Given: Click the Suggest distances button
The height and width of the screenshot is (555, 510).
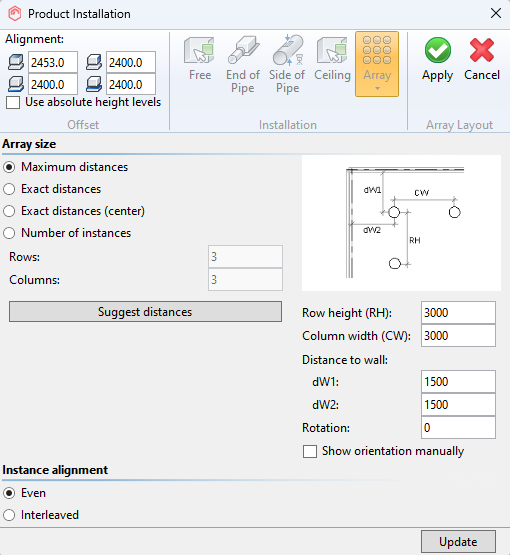Looking at the screenshot, I should pyautogui.click(x=145, y=311).
